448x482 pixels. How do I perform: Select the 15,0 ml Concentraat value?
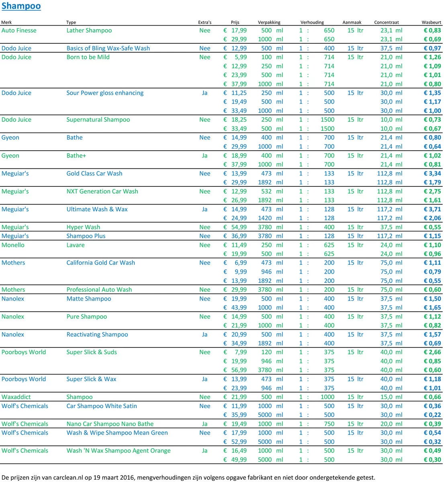(x=391, y=397)
